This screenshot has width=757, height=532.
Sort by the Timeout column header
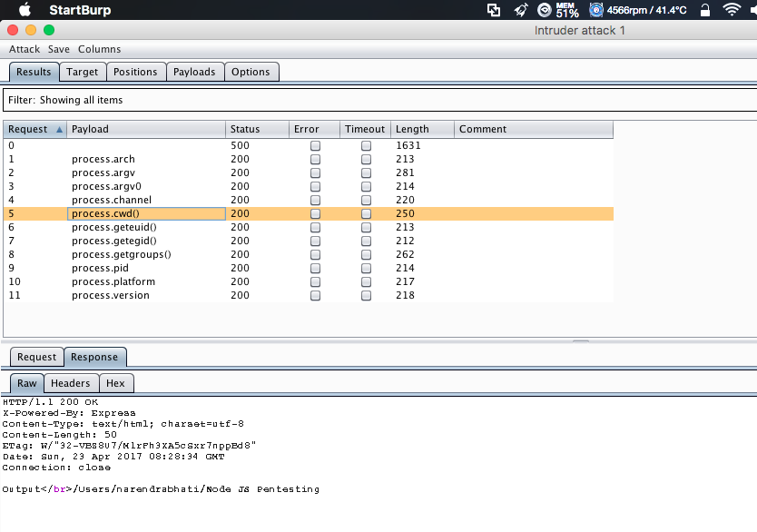(365, 130)
